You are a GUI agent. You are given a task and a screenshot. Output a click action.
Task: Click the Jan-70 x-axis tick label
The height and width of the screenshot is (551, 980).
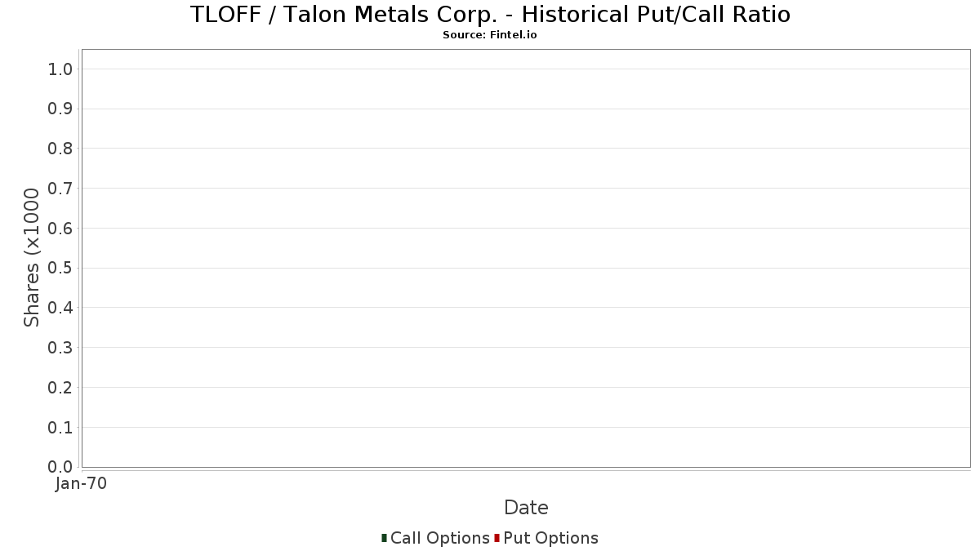tap(81, 484)
